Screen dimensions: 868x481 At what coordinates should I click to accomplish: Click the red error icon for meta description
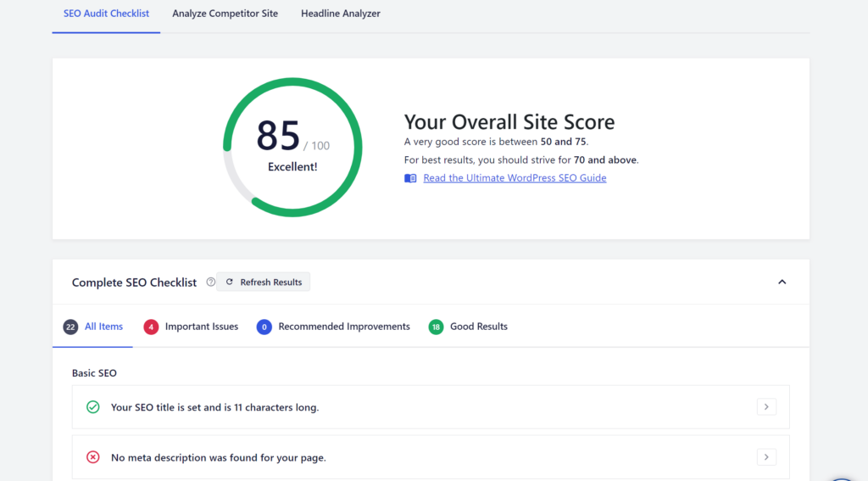click(93, 457)
